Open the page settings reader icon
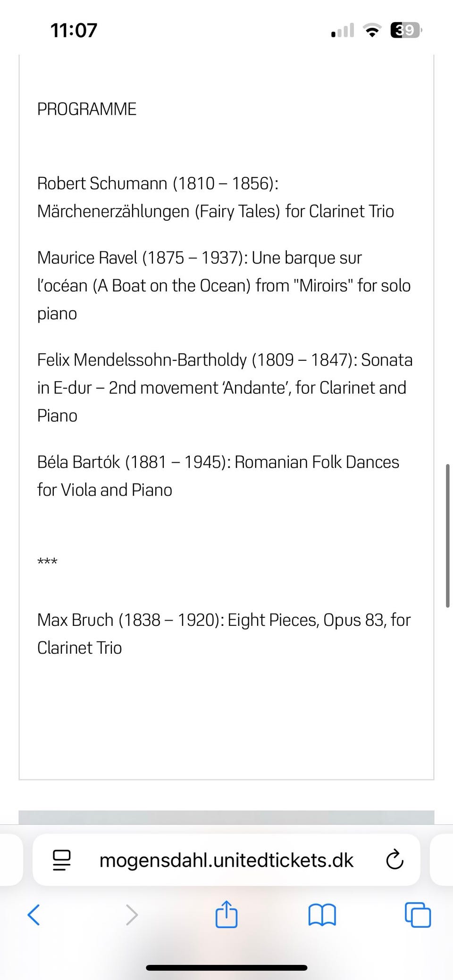Image resolution: width=453 pixels, height=980 pixels. (61, 861)
